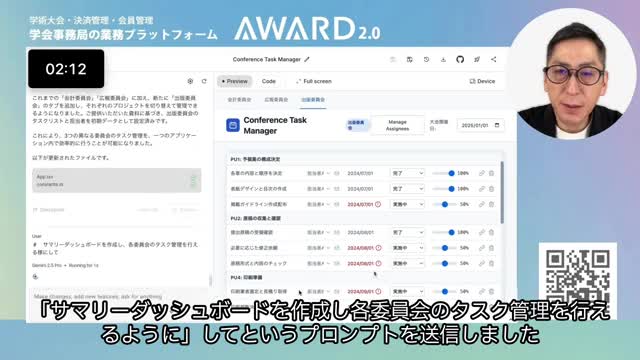Image resolution: width=640 pixels, height=360 pixels.
Task: Click the 50% progress slider for 掲載ガイドライン作成配布
Action: pyautogui.click(x=444, y=204)
